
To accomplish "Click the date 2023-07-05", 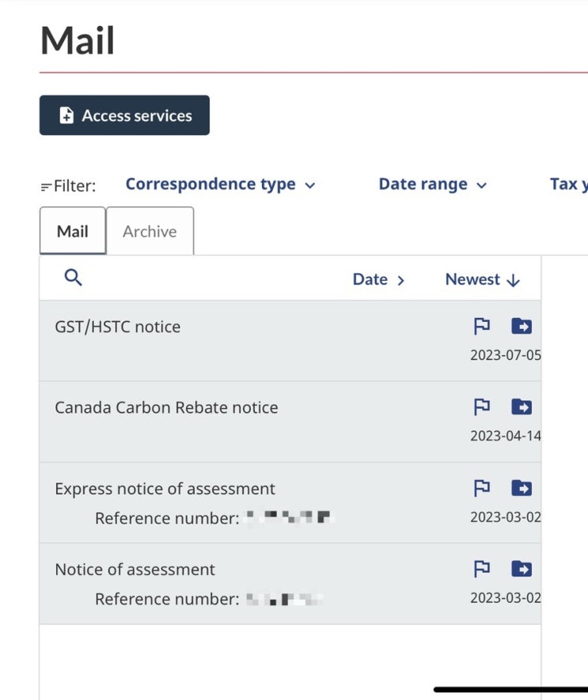I will point(506,355).
